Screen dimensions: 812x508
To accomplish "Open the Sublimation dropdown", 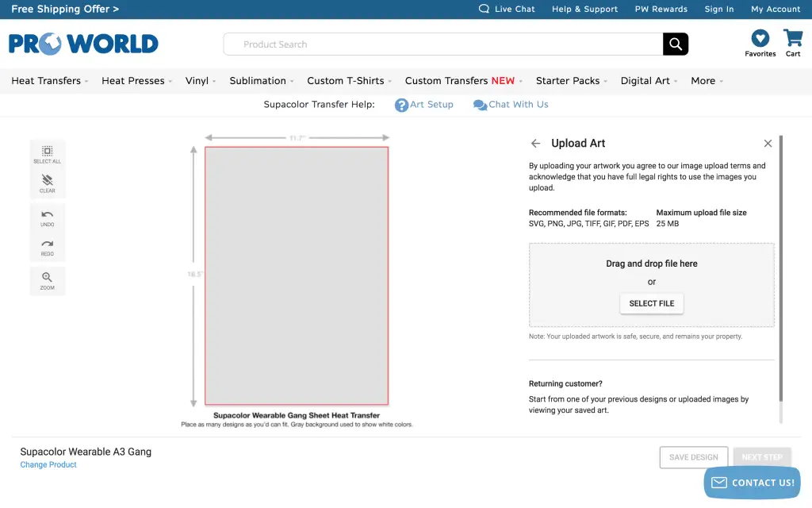I will [261, 81].
